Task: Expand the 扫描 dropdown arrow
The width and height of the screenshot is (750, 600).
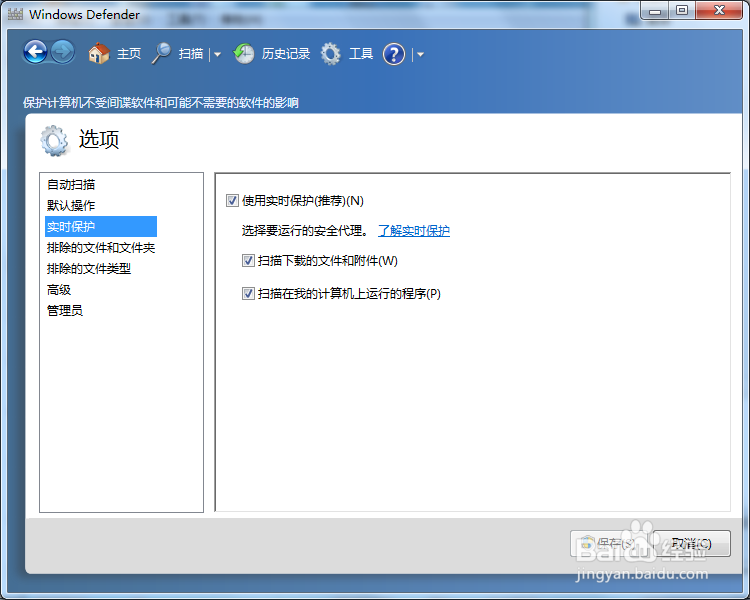Action: pos(218,55)
